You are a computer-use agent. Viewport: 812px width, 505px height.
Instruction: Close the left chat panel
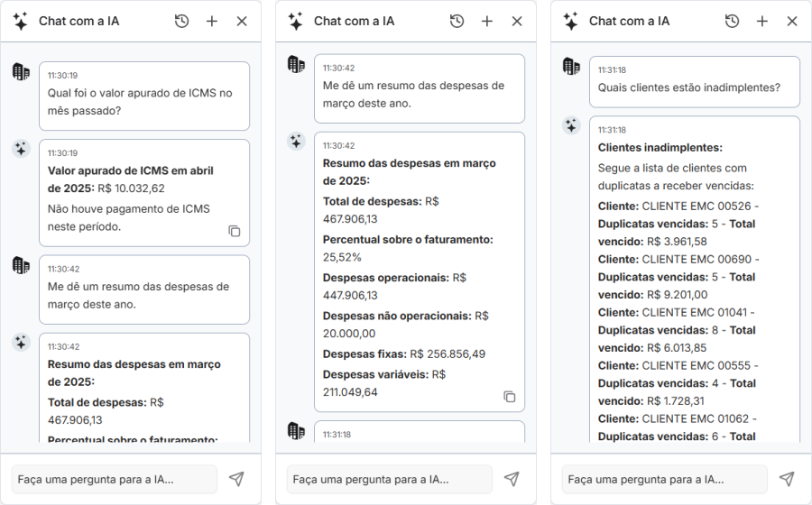tap(242, 22)
